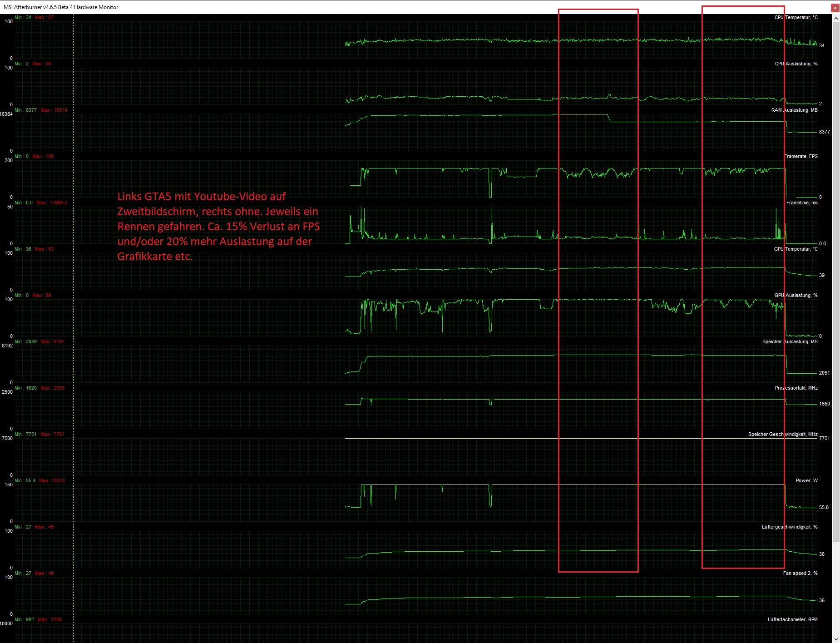Click the vertical scrollbar thumb
Image resolution: width=840 pixels, height=643 pixels.
(836, 282)
